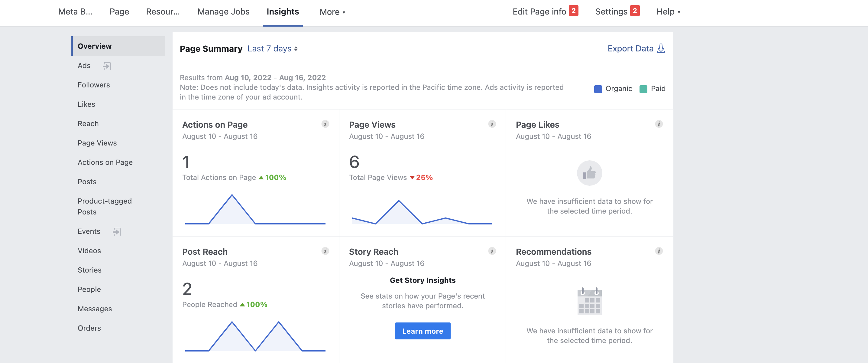Open the Help dropdown
This screenshot has height=363, width=868.
668,12
